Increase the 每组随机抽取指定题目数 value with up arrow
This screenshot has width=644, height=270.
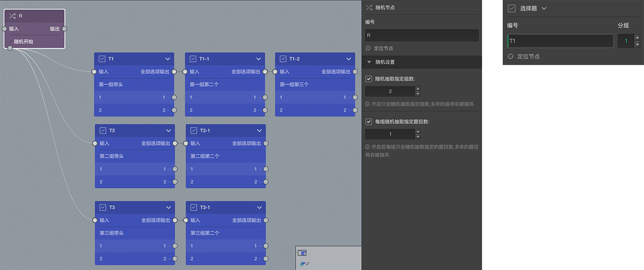click(418, 132)
